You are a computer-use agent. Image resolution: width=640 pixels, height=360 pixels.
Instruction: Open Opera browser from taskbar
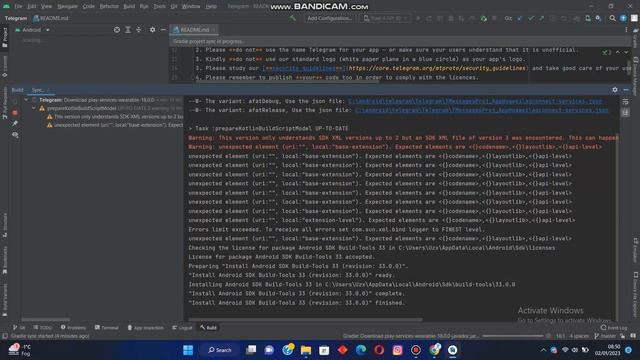click(379, 350)
